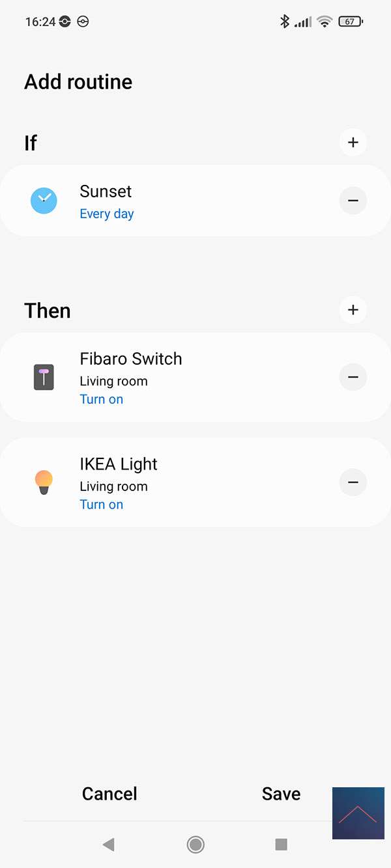Tap the IKEA Light bulb icon
391x868 pixels.
[x=44, y=483]
